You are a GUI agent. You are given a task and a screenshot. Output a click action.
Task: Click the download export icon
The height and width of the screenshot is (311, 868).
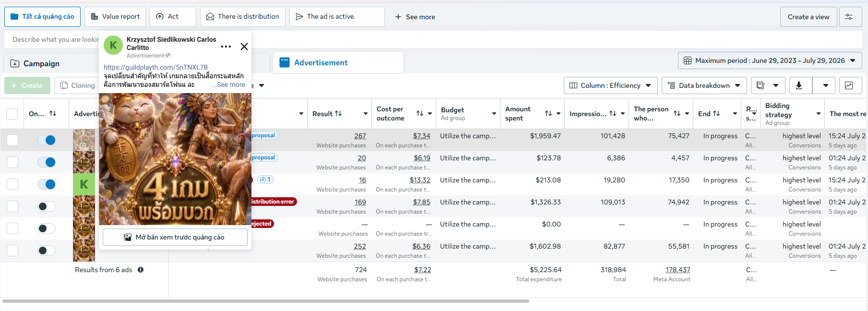coord(799,85)
